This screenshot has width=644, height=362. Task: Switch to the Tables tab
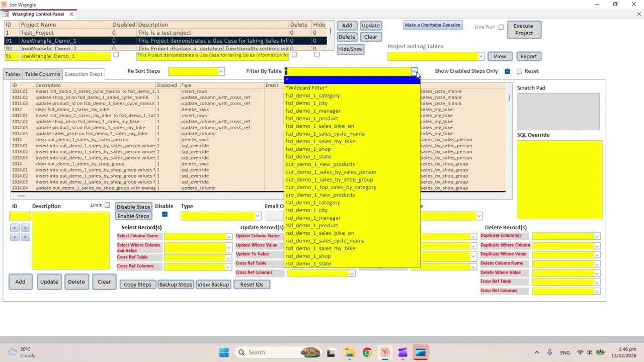tap(13, 74)
